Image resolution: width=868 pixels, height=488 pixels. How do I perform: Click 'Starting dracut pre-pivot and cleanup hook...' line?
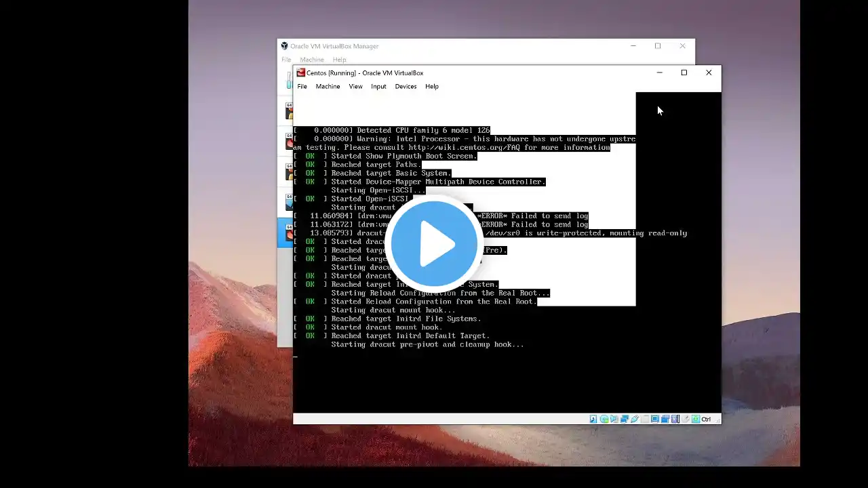point(428,344)
